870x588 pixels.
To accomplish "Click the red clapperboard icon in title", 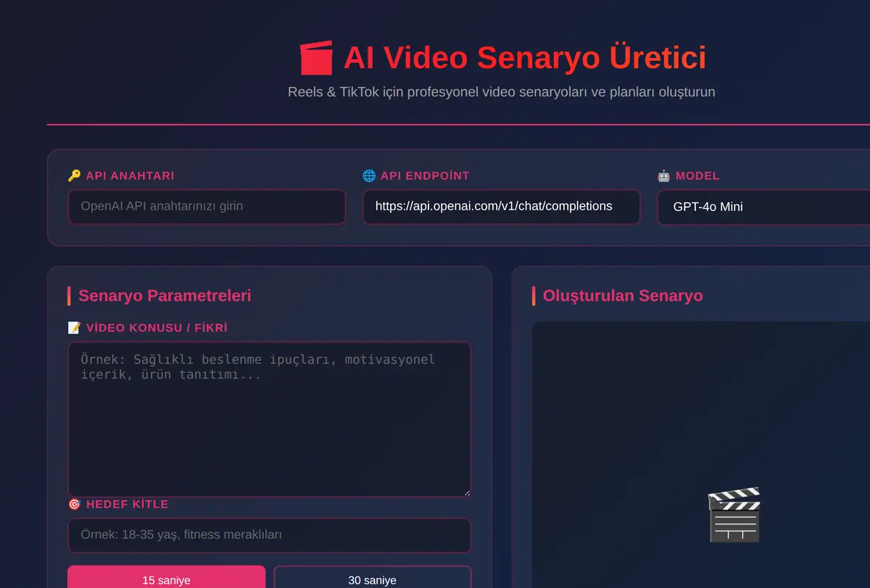I will click(x=316, y=58).
